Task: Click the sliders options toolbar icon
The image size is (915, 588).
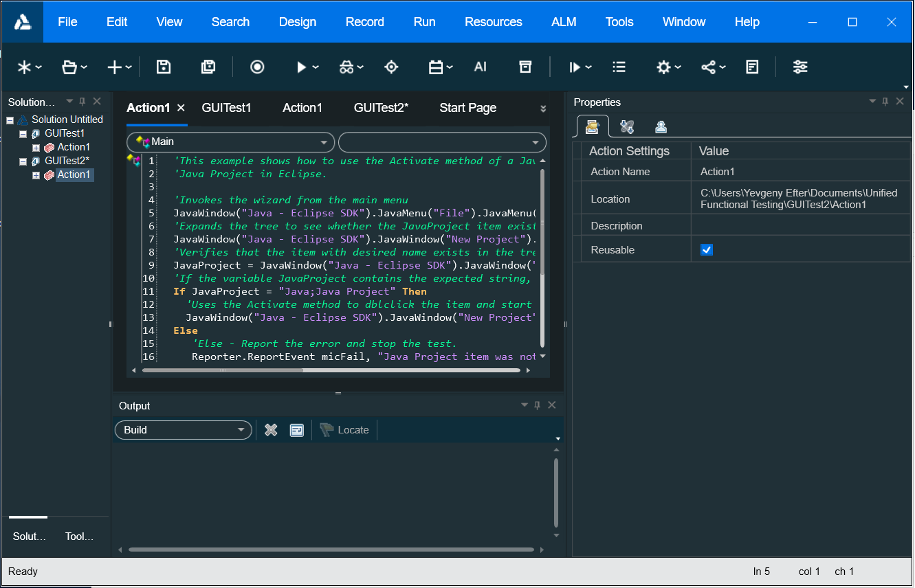Action: pyautogui.click(x=800, y=67)
